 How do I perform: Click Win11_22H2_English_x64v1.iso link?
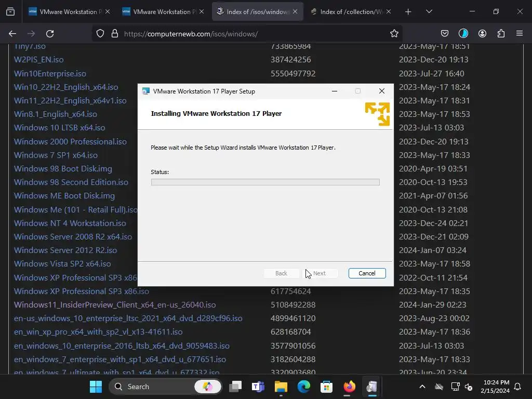coord(70,101)
